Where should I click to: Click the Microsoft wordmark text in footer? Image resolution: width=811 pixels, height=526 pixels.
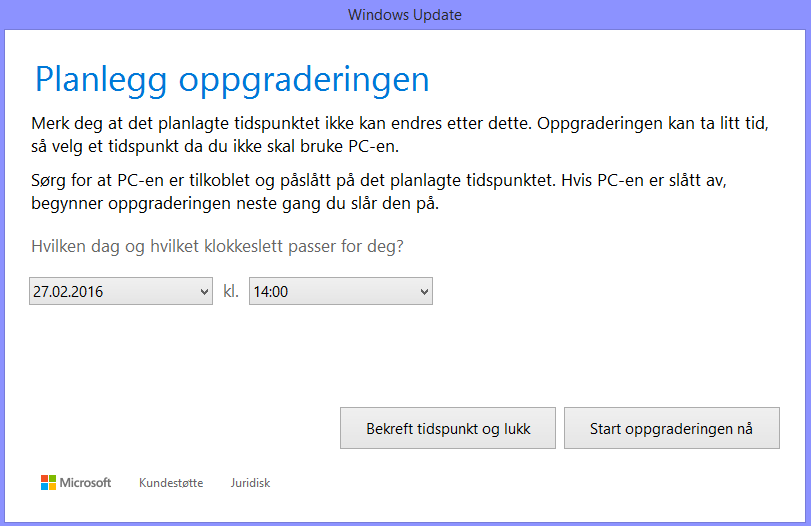85,483
